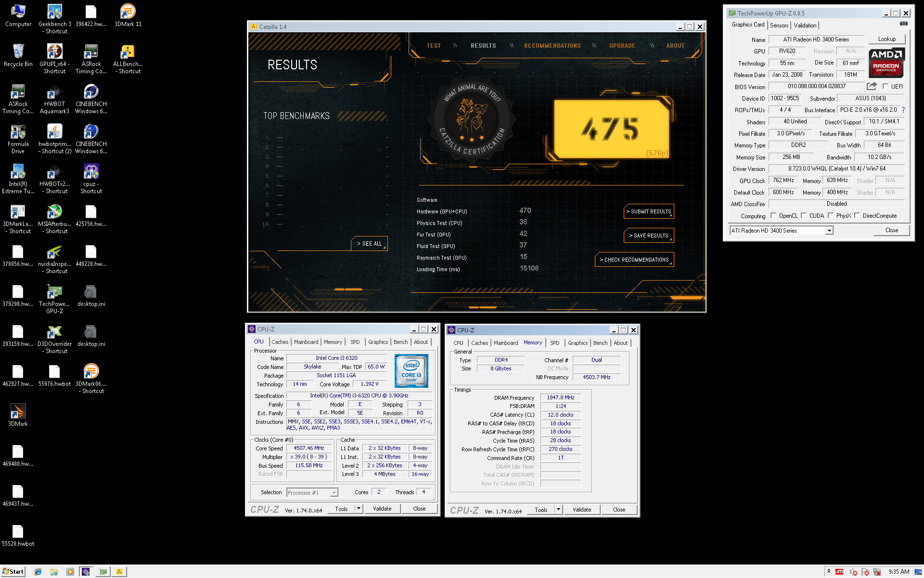Click GPU-Z name field ATI Radeon HD 3400
The height and width of the screenshot is (578, 924).
(816, 39)
